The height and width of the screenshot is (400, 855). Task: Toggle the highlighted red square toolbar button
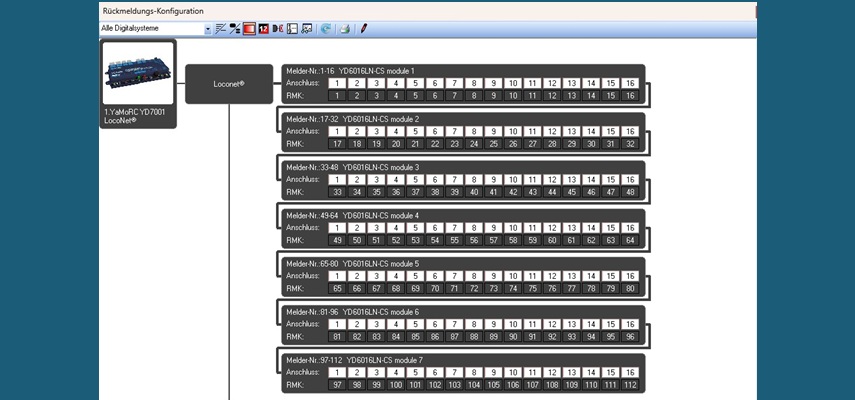click(x=249, y=29)
